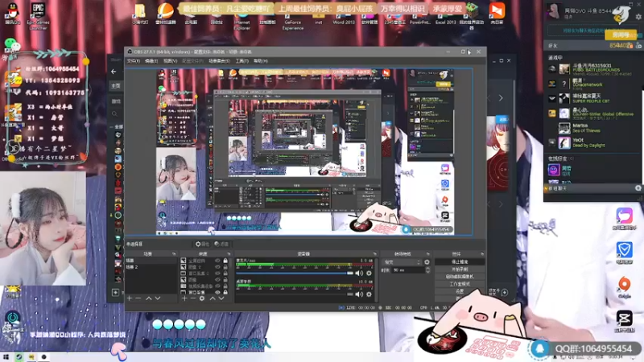The width and height of the screenshot is (644, 362).
Task: Add a new source with plus icon
Action: tap(184, 298)
